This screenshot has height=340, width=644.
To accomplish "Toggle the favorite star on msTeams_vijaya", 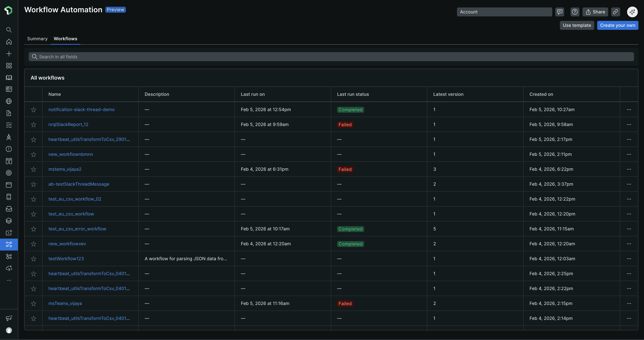I will [34, 303].
